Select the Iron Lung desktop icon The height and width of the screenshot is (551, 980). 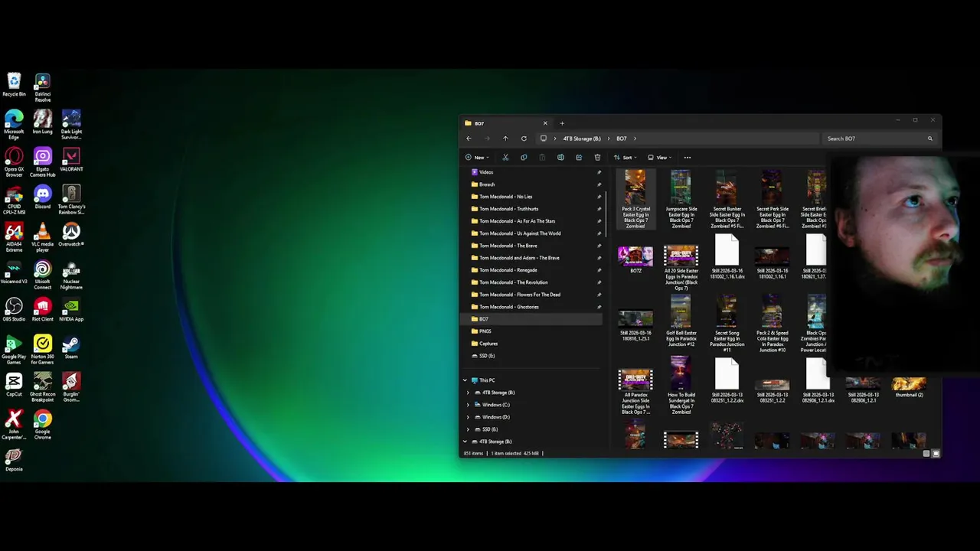click(43, 122)
